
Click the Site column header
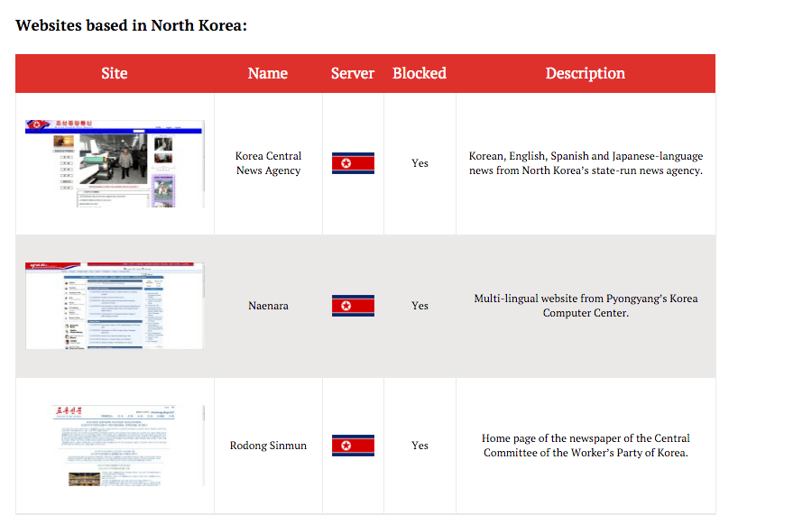(115, 73)
